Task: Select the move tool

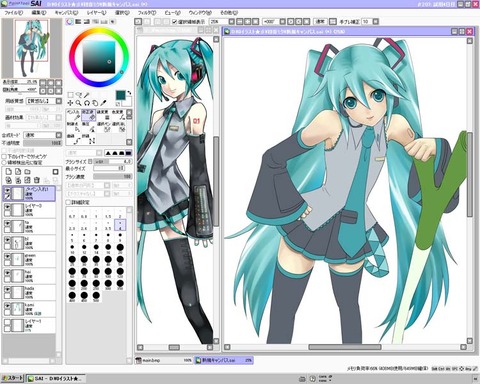Action: (70, 103)
